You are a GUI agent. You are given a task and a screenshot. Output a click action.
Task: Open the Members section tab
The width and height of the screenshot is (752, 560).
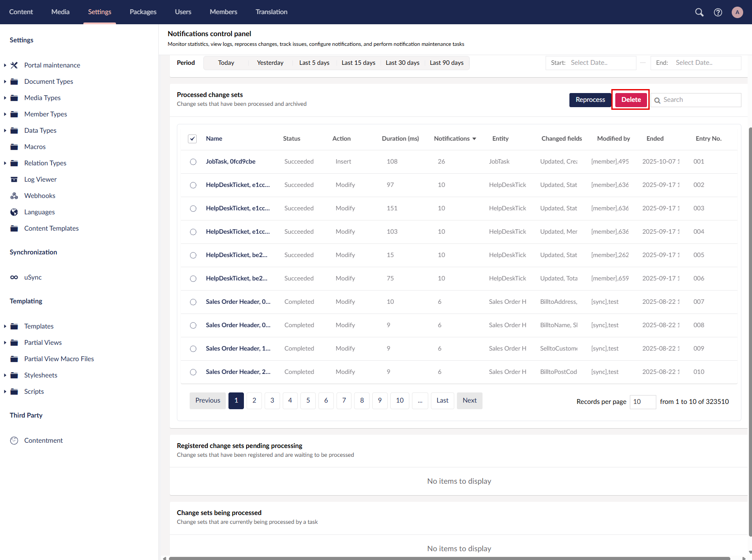tap(223, 12)
